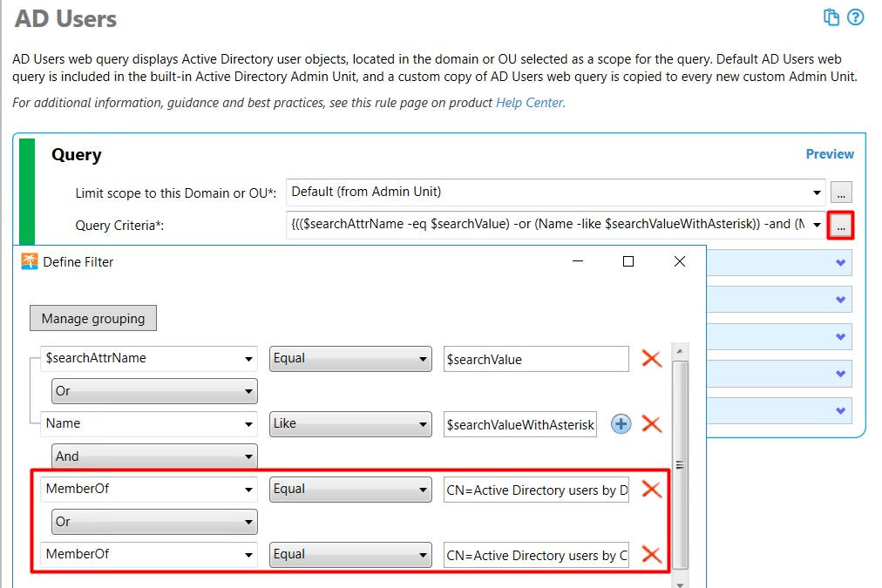Edit the 'CN=Active Directory users by C' field

[536, 555]
